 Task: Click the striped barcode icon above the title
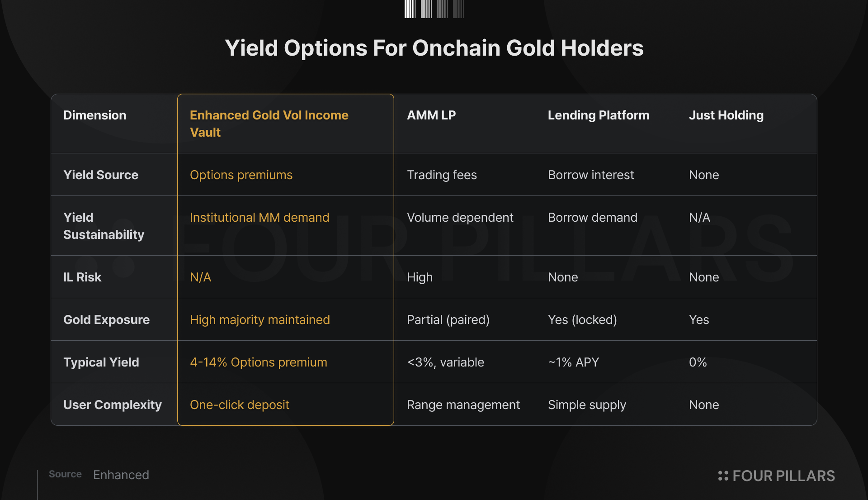(434, 9)
